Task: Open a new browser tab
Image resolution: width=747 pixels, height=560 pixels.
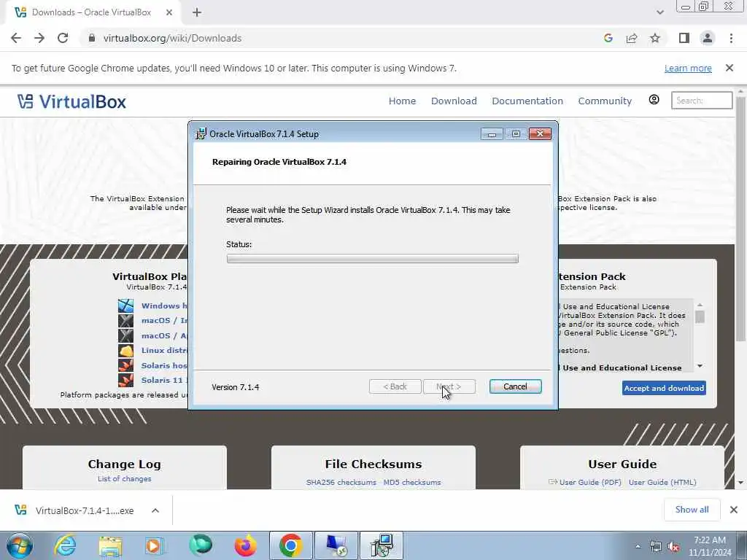Action: [197, 12]
